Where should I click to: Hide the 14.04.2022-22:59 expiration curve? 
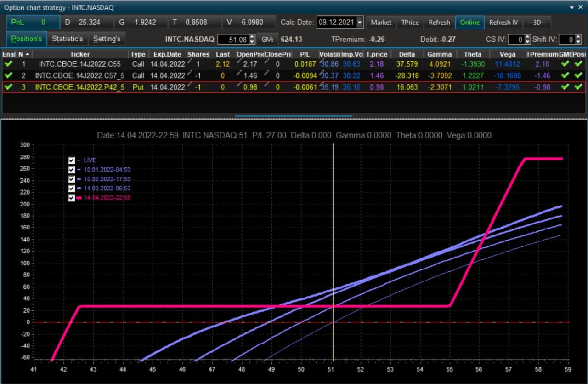pyautogui.click(x=72, y=198)
